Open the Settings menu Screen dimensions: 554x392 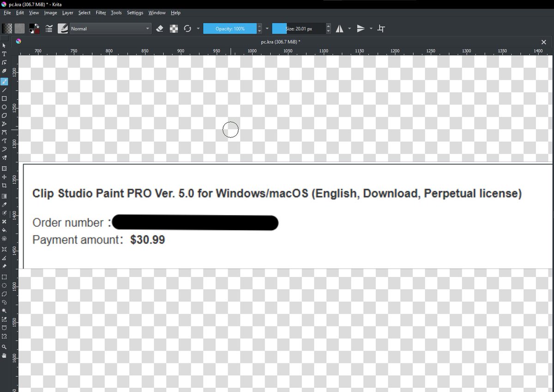(x=135, y=13)
